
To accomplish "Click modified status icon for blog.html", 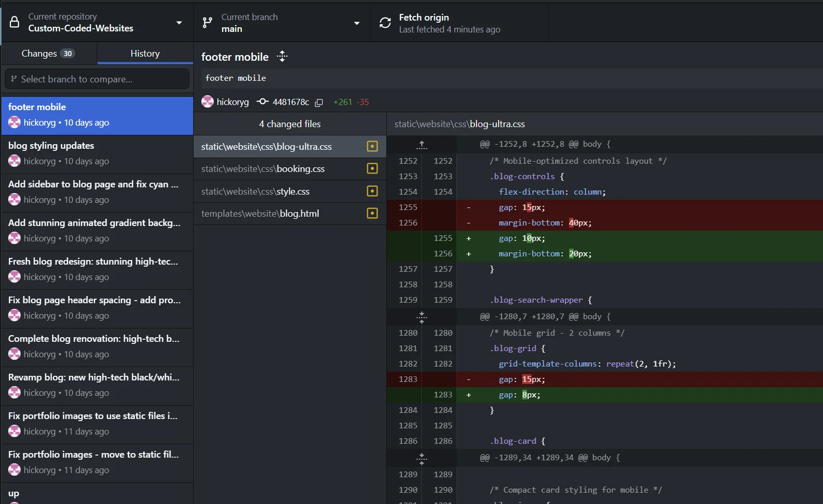I will [x=372, y=214].
